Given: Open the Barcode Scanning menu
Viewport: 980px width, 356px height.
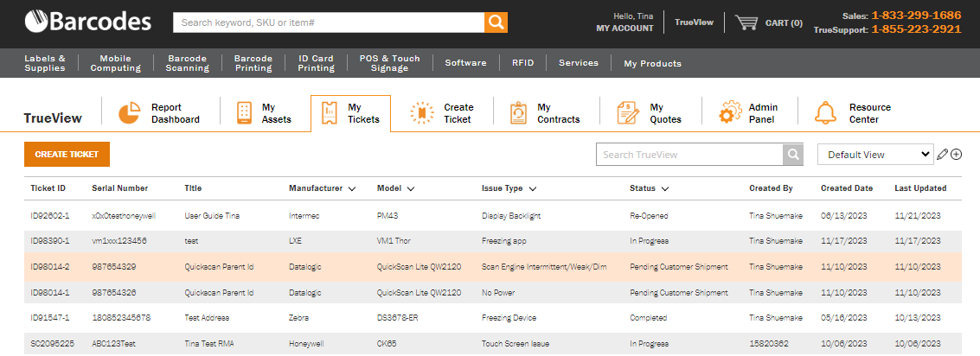Looking at the screenshot, I should click(x=188, y=63).
